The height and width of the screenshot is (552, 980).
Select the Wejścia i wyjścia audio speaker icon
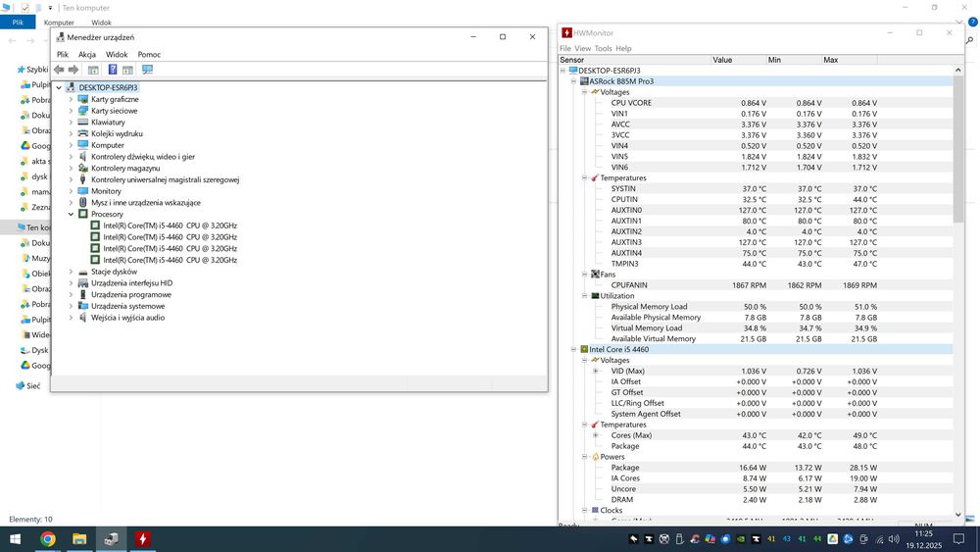pos(82,317)
